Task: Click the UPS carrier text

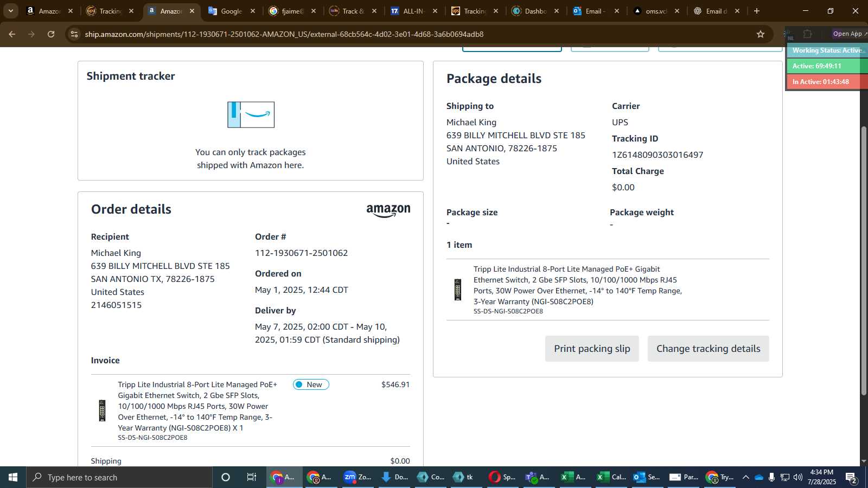Action: (620, 123)
